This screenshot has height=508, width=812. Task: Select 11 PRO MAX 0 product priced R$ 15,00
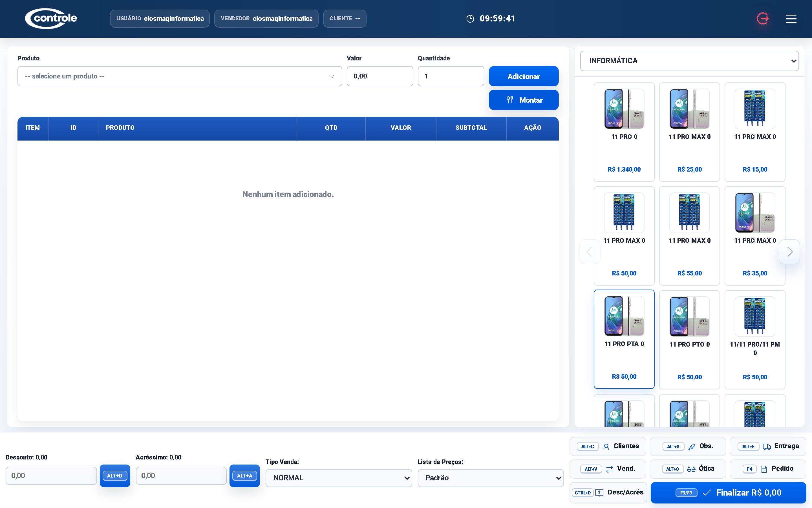(x=754, y=132)
